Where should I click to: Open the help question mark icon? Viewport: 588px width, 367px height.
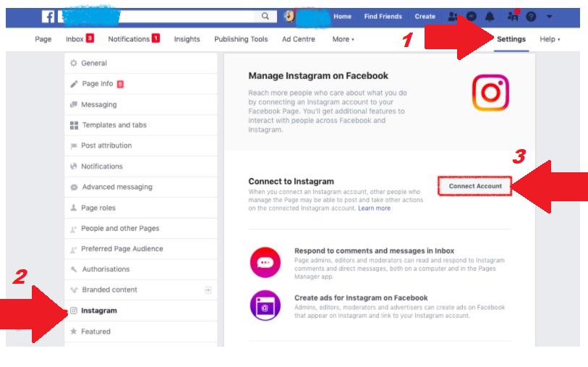pyautogui.click(x=531, y=17)
